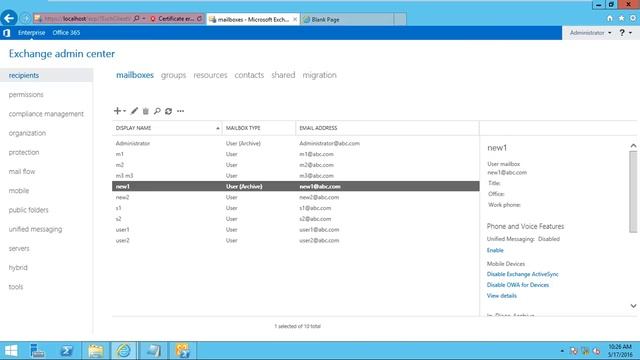Switch to the Blank Page browser tab

(x=347, y=19)
